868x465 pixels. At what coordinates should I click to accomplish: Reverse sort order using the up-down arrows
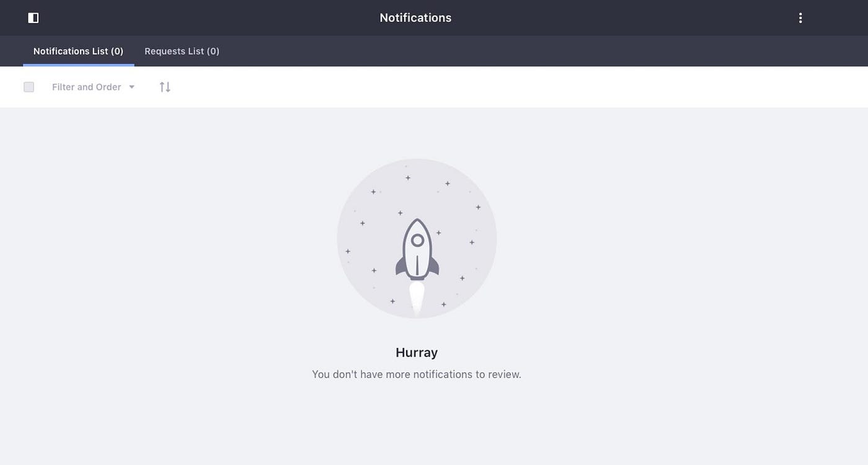164,86
